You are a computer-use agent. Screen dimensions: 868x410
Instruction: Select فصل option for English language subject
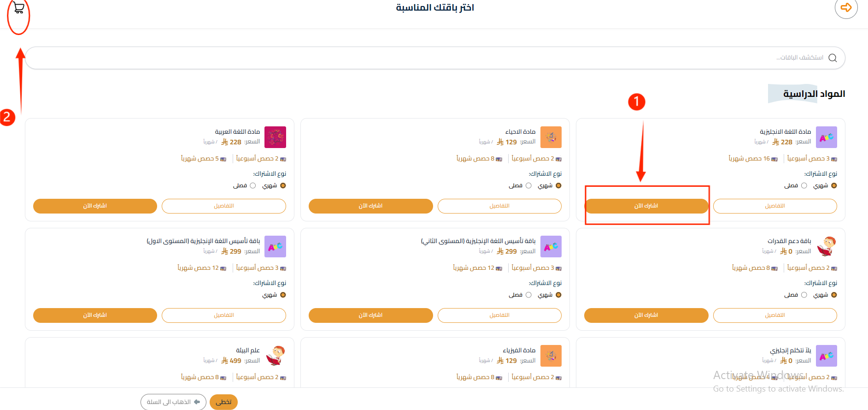pos(804,185)
